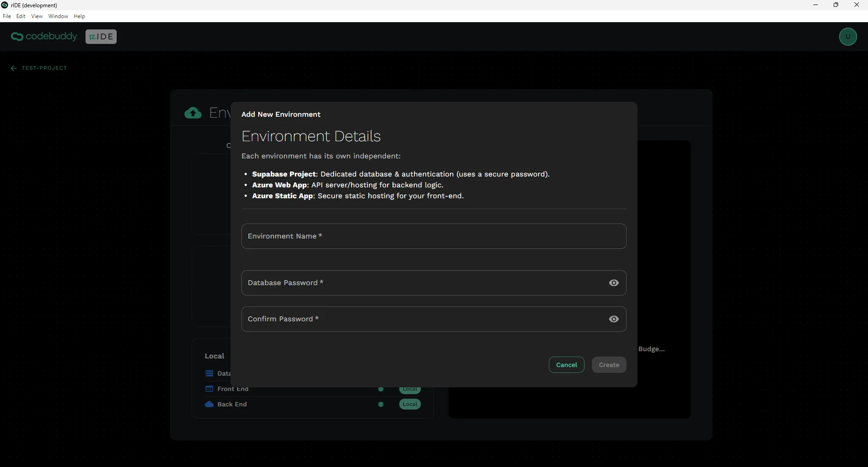
Task: Open the File menu
Action: tap(7, 16)
